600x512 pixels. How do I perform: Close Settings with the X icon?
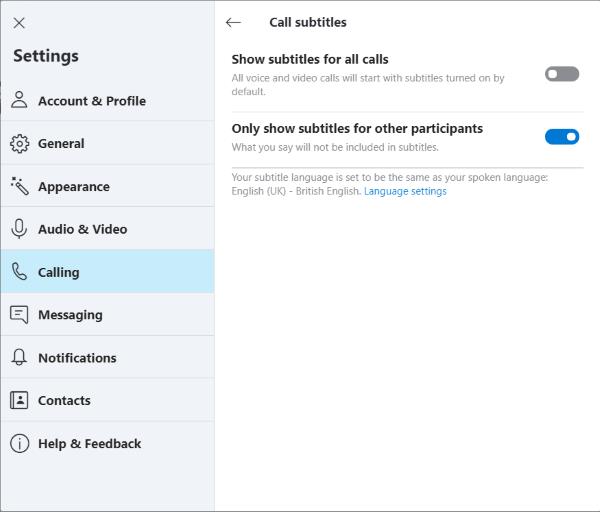[x=19, y=23]
